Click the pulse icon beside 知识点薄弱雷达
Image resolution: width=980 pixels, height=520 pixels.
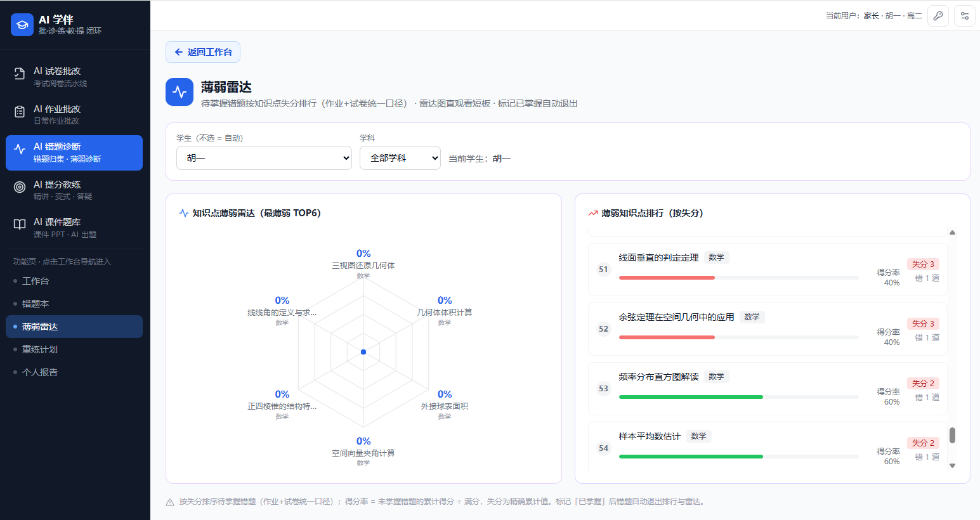point(184,213)
